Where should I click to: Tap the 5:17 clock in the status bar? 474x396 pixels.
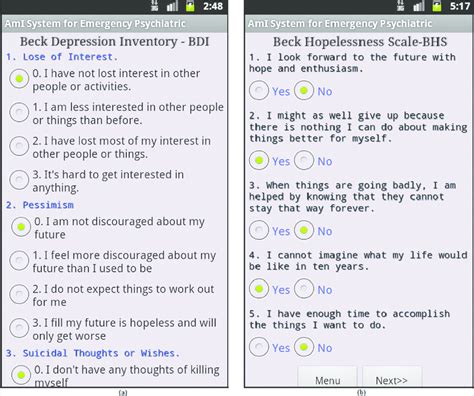pos(460,6)
